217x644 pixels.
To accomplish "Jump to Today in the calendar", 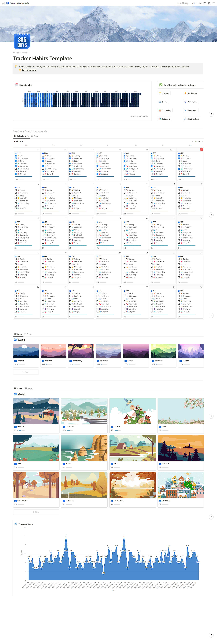I will click(x=197, y=141).
